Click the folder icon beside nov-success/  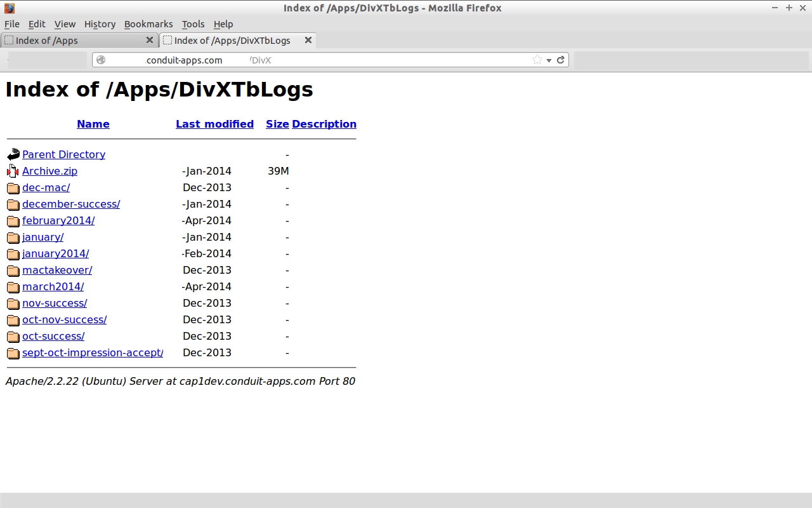pyautogui.click(x=13, y=304)
